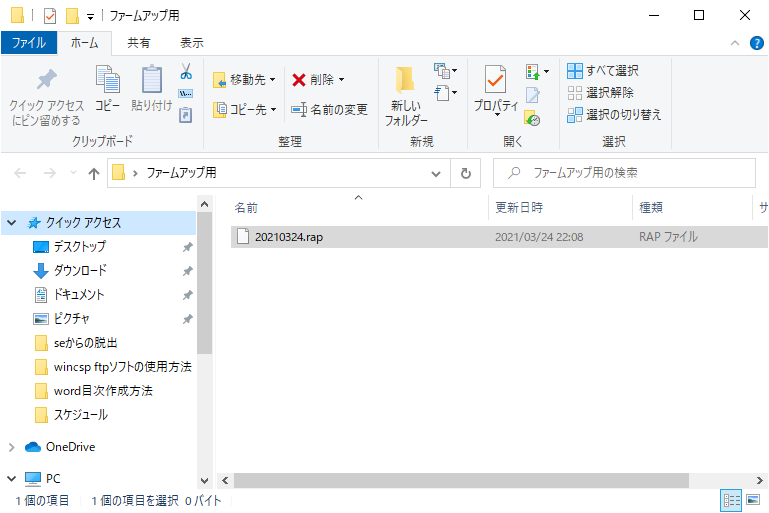Open the Easy access dropdown
The height and width of the screenshot is (513, 769).
(x=445, y=93)
